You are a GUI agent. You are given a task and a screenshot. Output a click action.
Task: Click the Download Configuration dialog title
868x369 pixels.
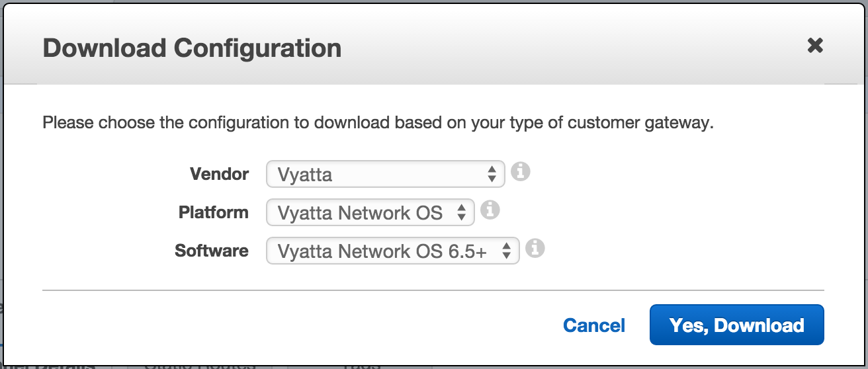(x=192, y=48)
